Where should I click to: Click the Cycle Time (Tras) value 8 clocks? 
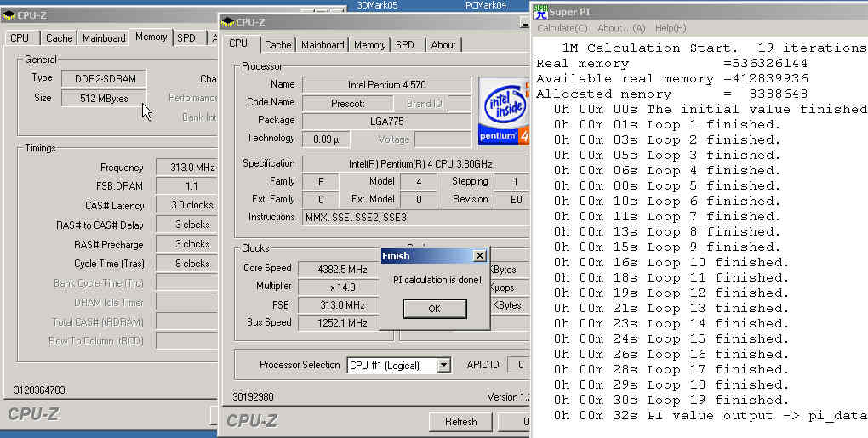(186, 264)
